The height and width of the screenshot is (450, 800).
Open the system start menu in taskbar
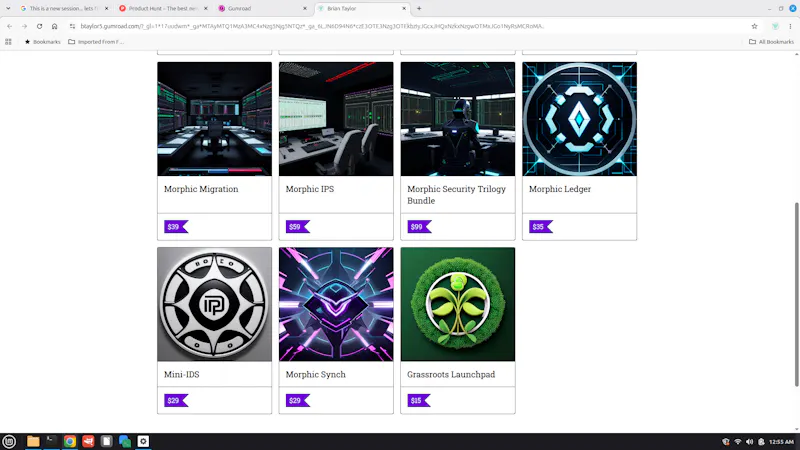pyautogui.click(x=9, y=441)
